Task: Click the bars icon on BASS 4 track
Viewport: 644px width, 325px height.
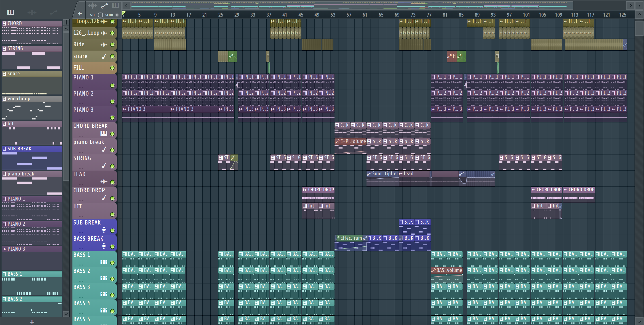Action: [104, 310]
